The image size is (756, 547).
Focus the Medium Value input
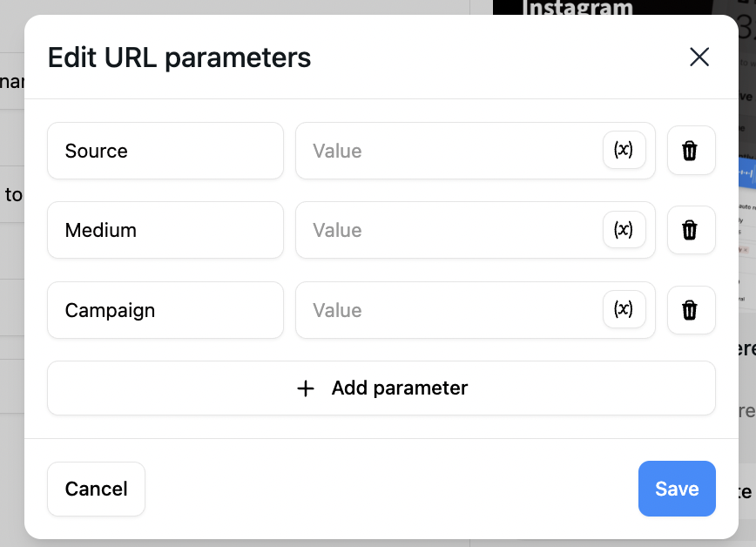(x=449, y=230)
